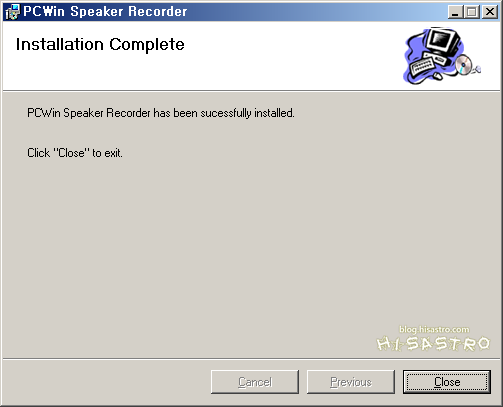Click the HI-SASTRO watermark logo
Viewport: 503px width, 407px height.
click(x=433, y=344)
